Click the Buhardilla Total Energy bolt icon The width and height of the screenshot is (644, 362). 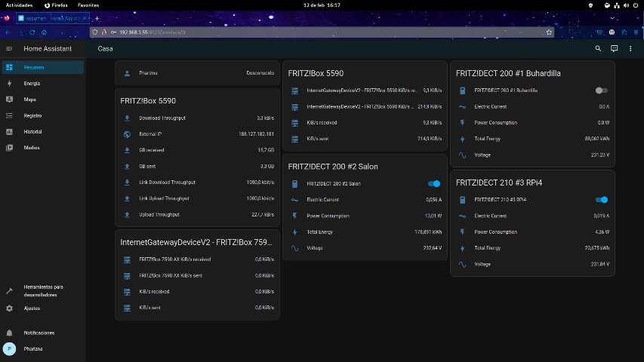(463, 139)
